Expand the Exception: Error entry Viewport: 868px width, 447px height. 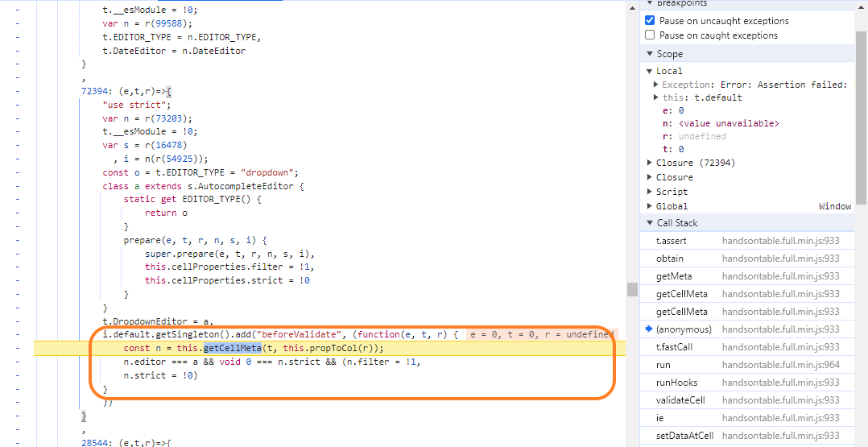(656, 85)
